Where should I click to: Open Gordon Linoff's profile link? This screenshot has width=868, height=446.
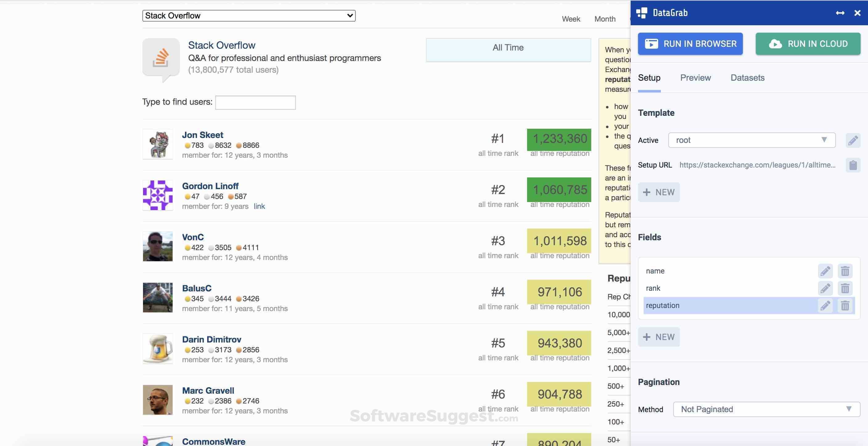pos(259,206)
